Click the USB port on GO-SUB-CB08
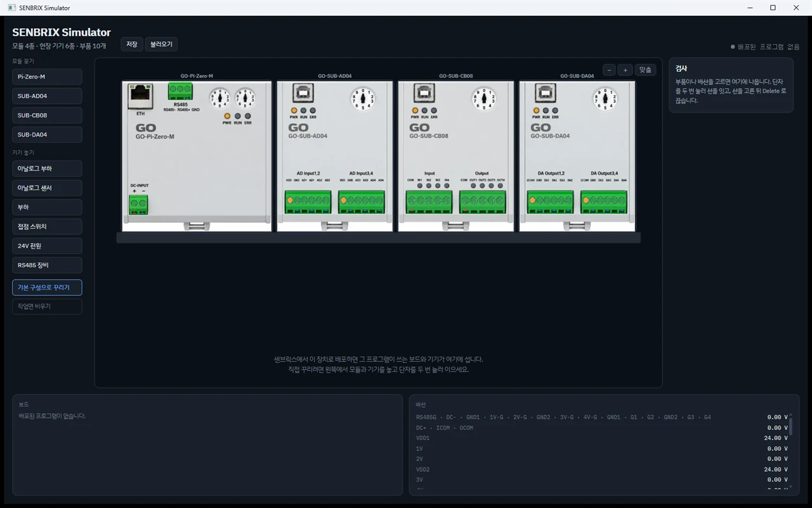The width and height of the screenshot is (812, 508). (424, 94)
